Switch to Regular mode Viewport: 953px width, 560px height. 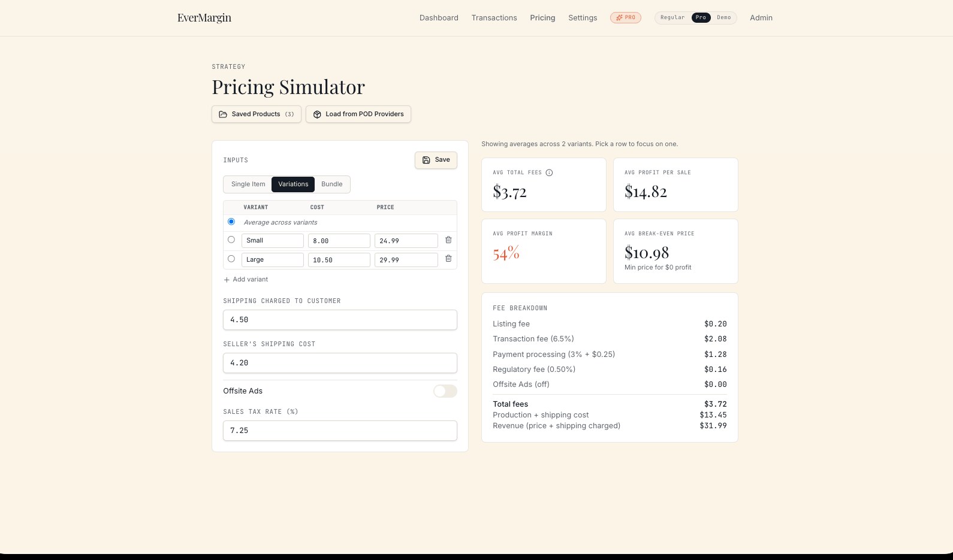(672, 17)
